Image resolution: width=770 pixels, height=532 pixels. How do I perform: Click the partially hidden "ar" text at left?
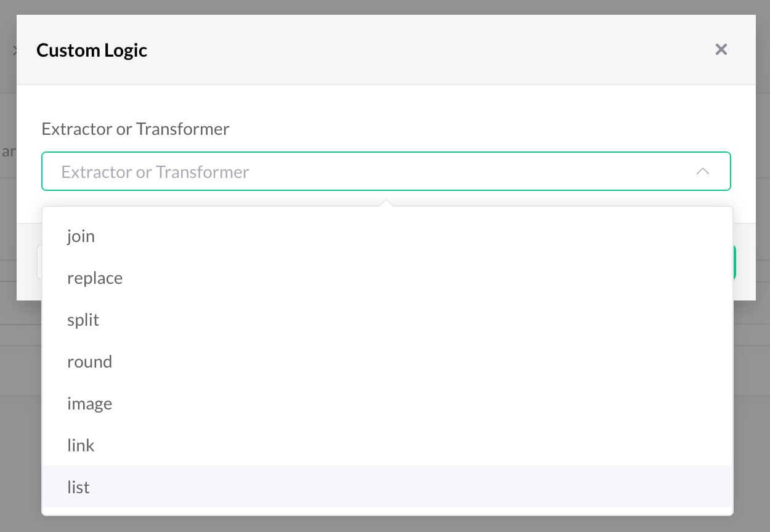coord(8,151)
